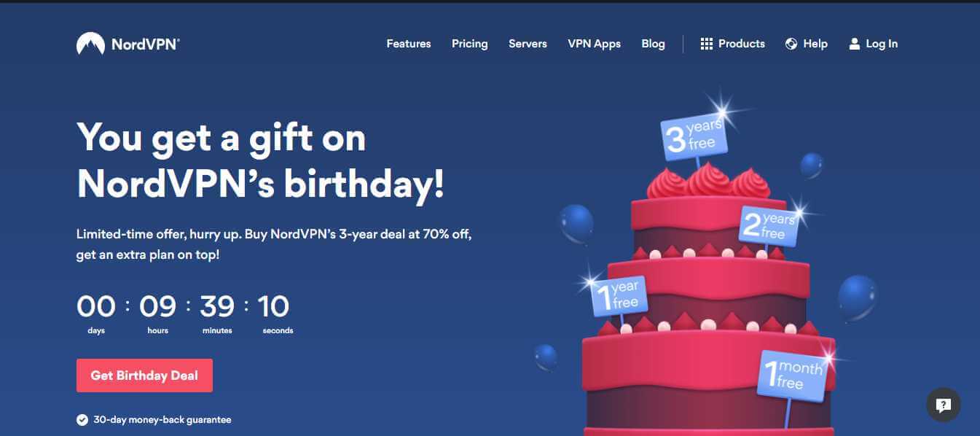
Task: Click the Help globe icon
Action: (x=791, y=44)
